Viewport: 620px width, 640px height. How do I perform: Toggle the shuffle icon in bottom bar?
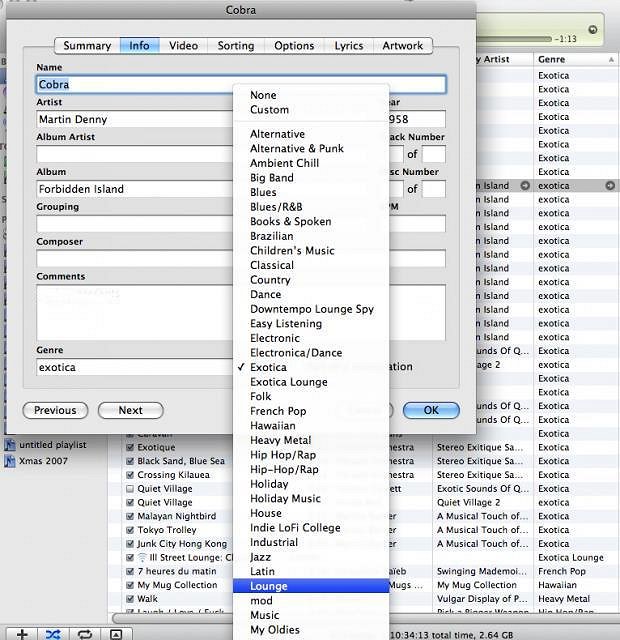(53, 634)
